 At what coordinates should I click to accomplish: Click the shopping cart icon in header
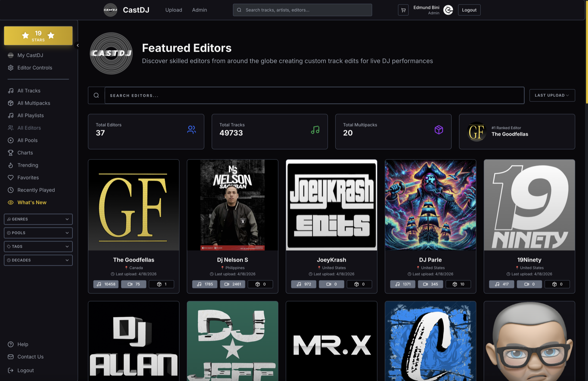(403, 10)
